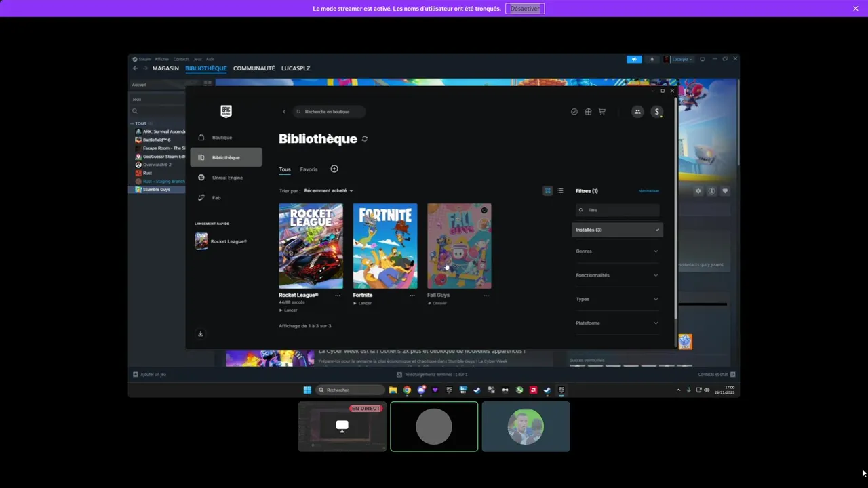The image size is (868, 488).
Task: Open COMMUNAUTÉ in Steam navigation
Action: tap(254, 68)
